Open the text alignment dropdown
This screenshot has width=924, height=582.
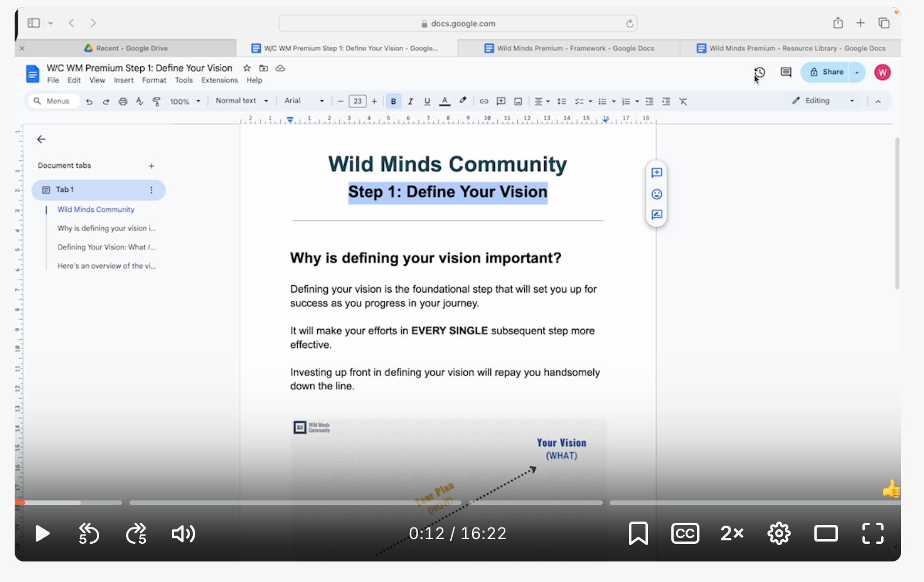[x=542, y=101]
